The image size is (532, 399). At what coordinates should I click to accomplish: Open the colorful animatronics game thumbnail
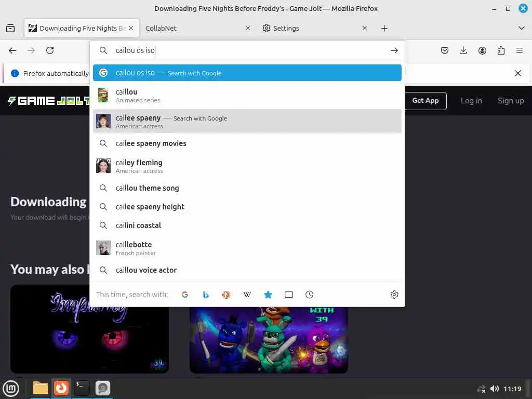[x=269, y=340]
